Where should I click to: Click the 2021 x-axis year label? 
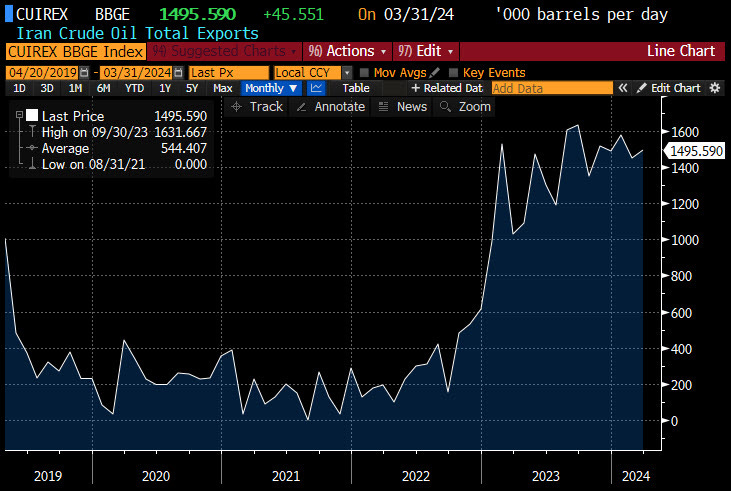click(286, 476)
